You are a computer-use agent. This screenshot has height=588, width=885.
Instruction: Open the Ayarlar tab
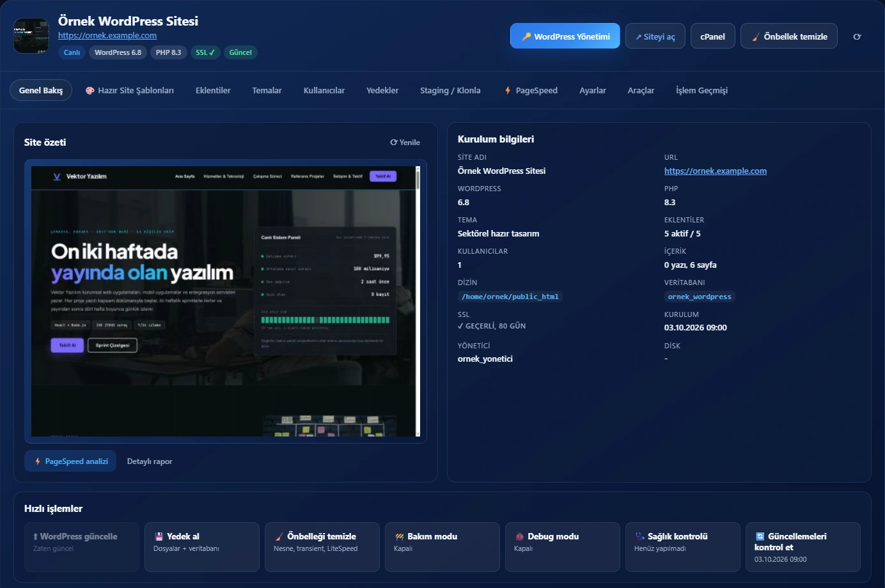[x=593, y=90]
